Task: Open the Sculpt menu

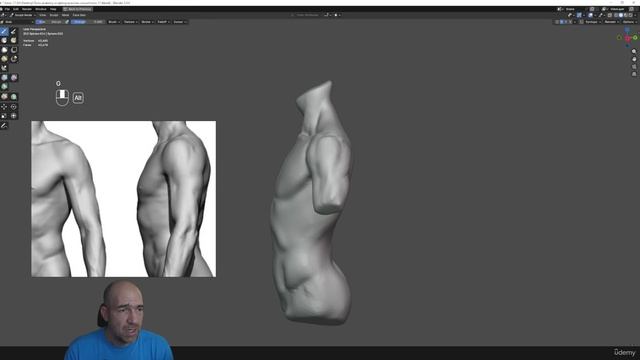Action: (x=54, y=15)
